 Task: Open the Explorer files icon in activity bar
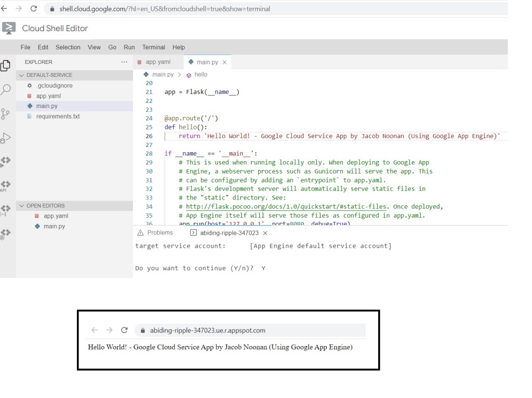[x=5, y=65]
